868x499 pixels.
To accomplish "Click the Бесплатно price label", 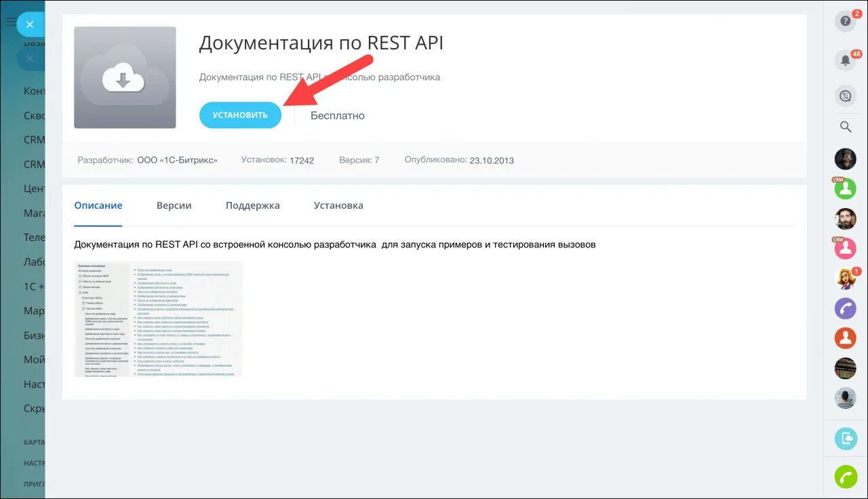I will coord(338,115).
